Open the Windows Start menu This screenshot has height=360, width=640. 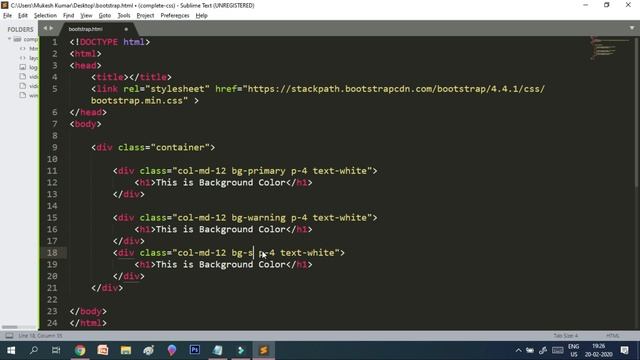11,350
